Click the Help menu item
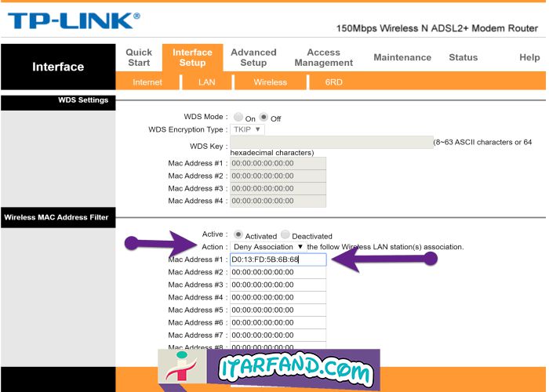This screenshot has height=392, width=549. [529, 57]
